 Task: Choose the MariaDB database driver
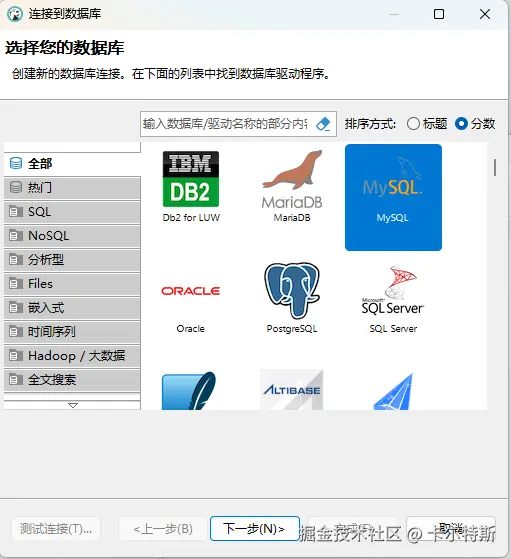click(292, 186)
